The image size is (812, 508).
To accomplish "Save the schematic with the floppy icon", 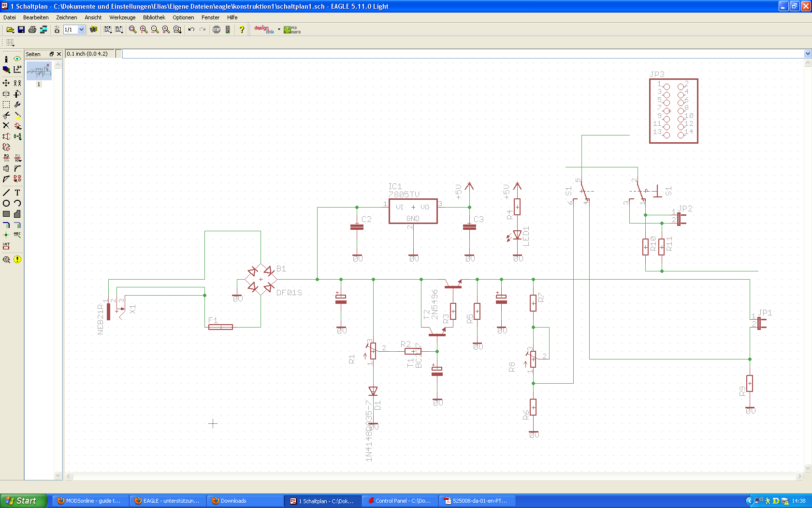I will tap(21, 30).
